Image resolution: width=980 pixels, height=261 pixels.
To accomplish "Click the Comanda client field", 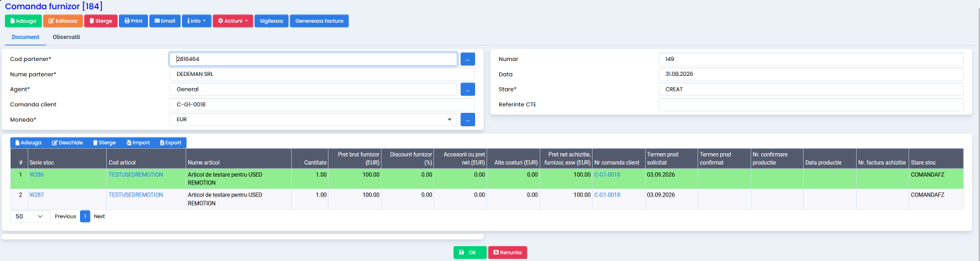I will coord(322,104).
